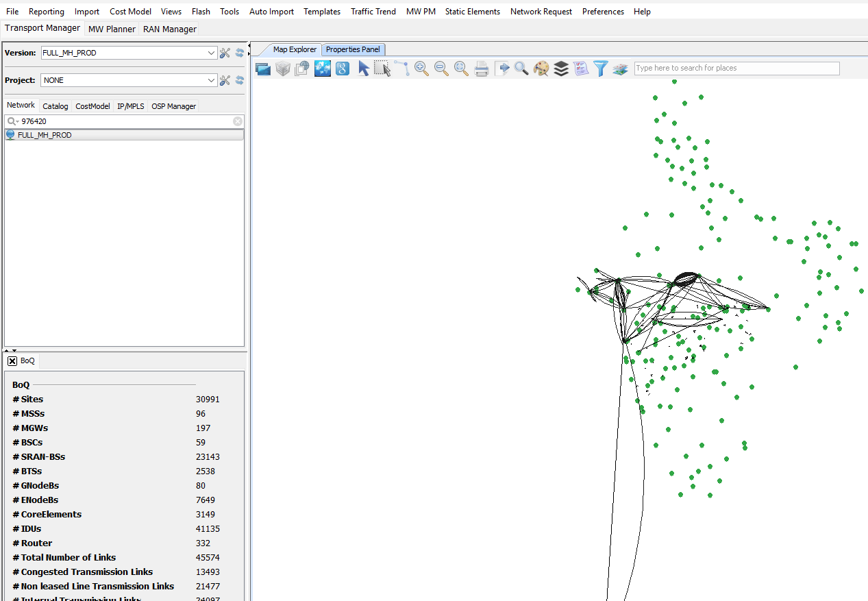868x601 pixels.
Task: Click the blue funnel filter icon
Action: click(x=601, y=69)
